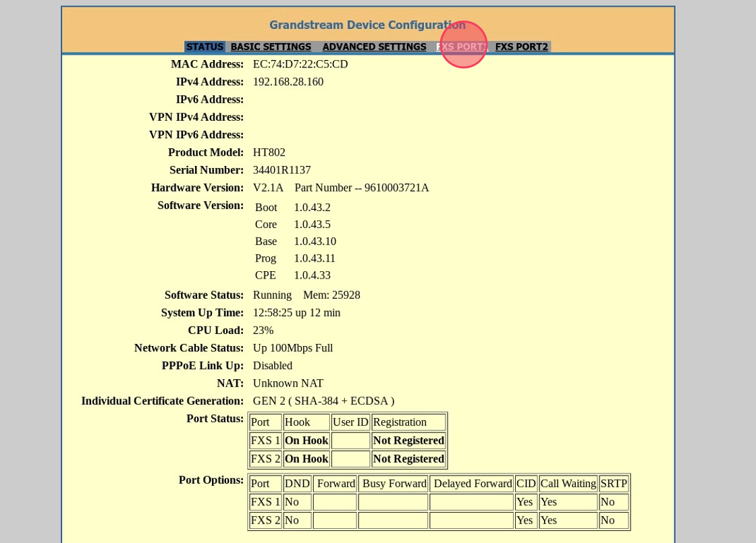Viewport: 756px width, 543px height.
Task: Open the STATUS tab
Action: coord(205,47)
